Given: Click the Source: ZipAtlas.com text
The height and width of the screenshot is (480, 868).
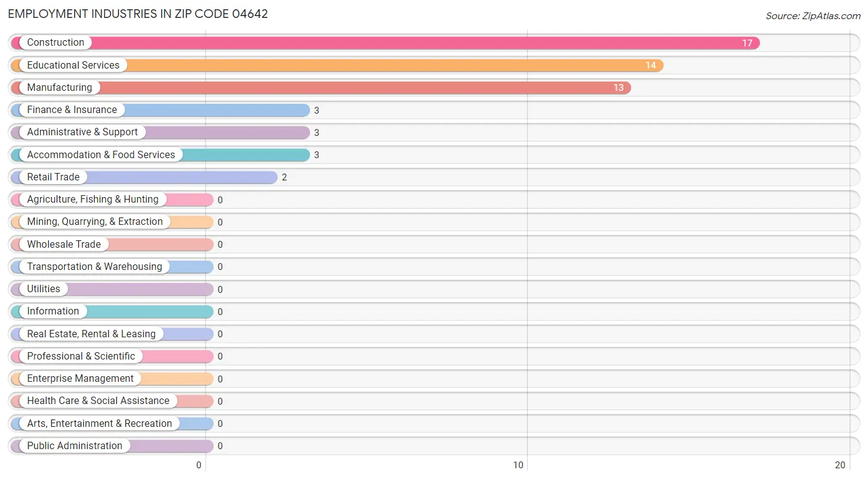Looking at the screenshot, I should (x=813, y=16).
